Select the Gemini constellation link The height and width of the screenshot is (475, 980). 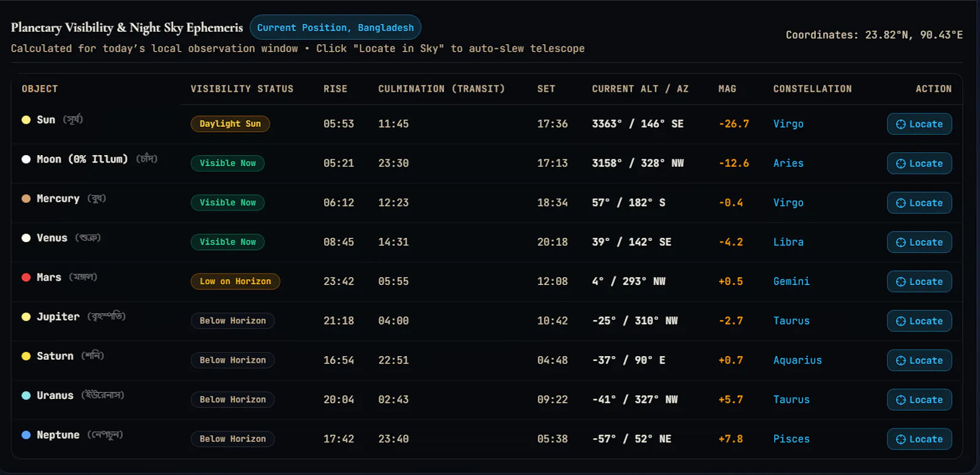pyautogui.click(x=791, y=281)
